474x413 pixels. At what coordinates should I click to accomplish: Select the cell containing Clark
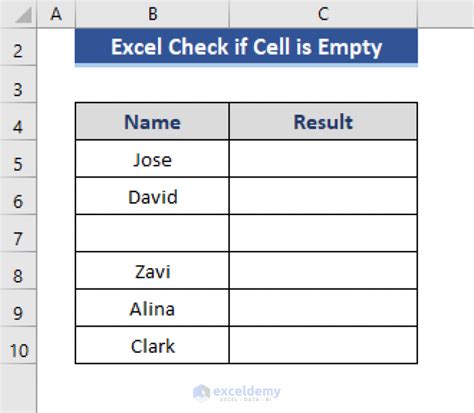(x=152, y=345)
